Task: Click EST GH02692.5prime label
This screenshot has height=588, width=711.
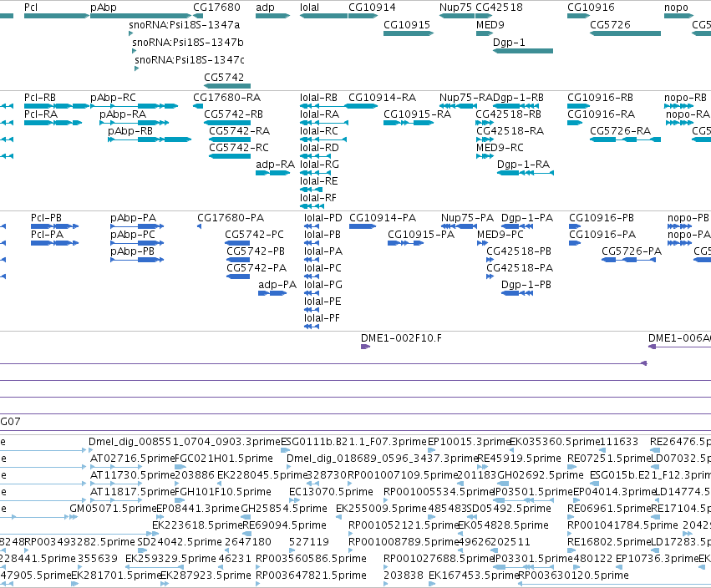Action: click(541, 475)
